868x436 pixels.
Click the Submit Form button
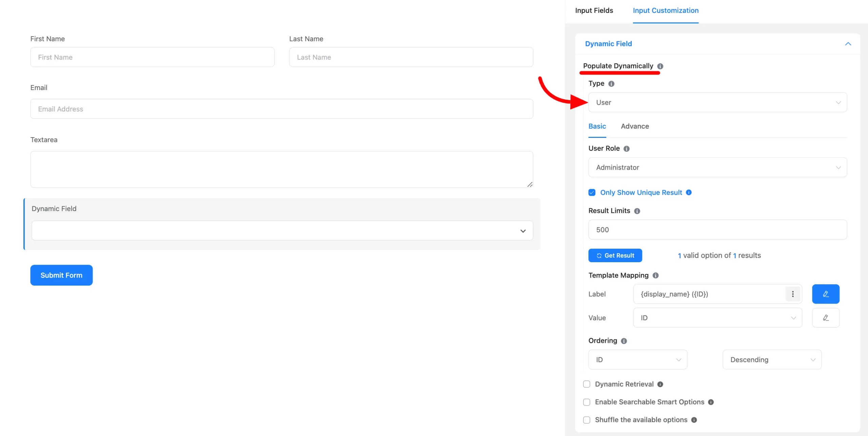click(x=62, y=275)
